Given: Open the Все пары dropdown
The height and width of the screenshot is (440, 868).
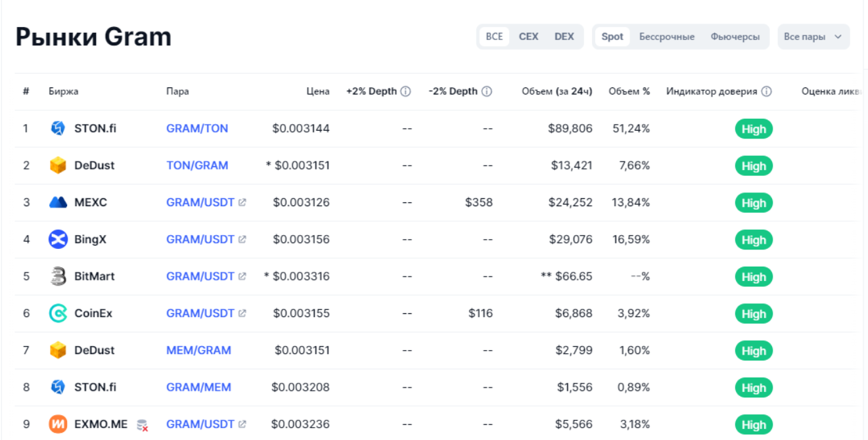Looking at the screenshot, I should click(x=813, y=37).
